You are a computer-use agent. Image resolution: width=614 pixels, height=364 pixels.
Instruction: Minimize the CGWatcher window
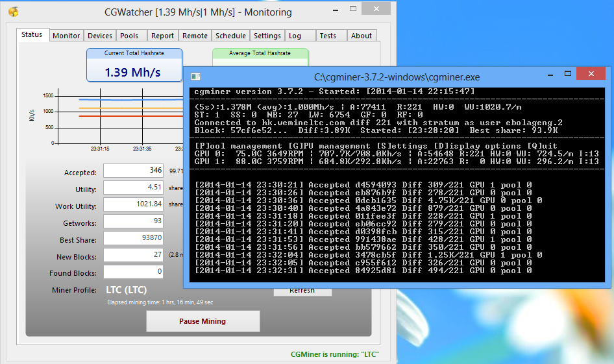coord(335,9)
